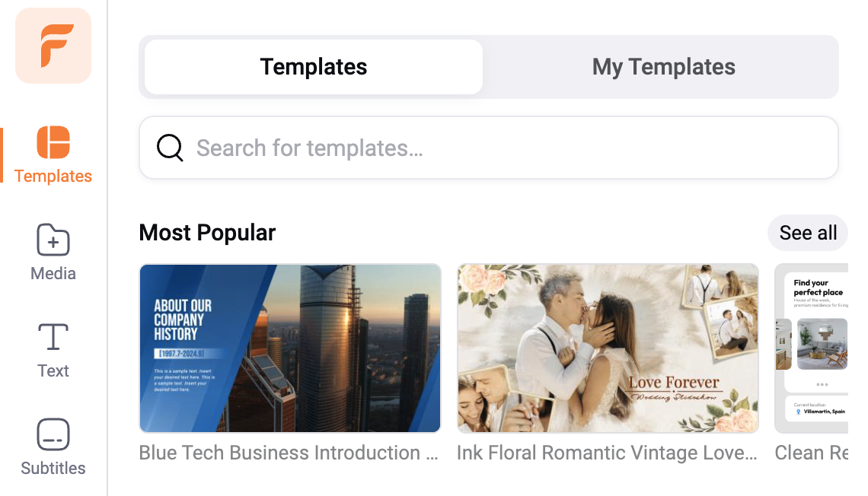Focus the Search for templates field
Viewport: 868px width, 496px height.
[503, 148]
